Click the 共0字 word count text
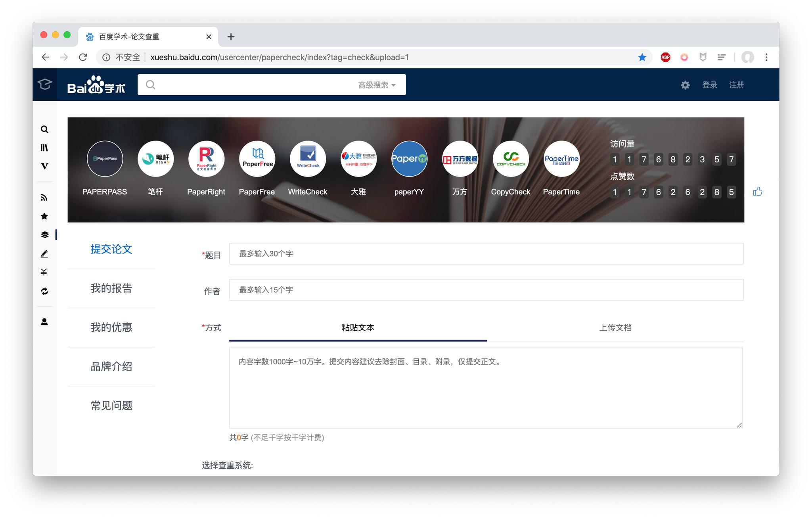This screenshot has height=519, width=812. point(239,438)
